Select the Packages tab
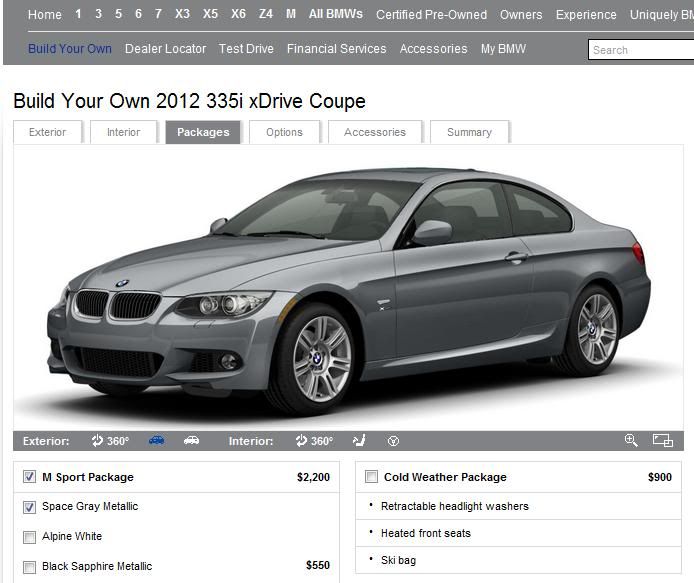This screenshot has height=583, width=694. pyautogui.click(x=203, y=132)
